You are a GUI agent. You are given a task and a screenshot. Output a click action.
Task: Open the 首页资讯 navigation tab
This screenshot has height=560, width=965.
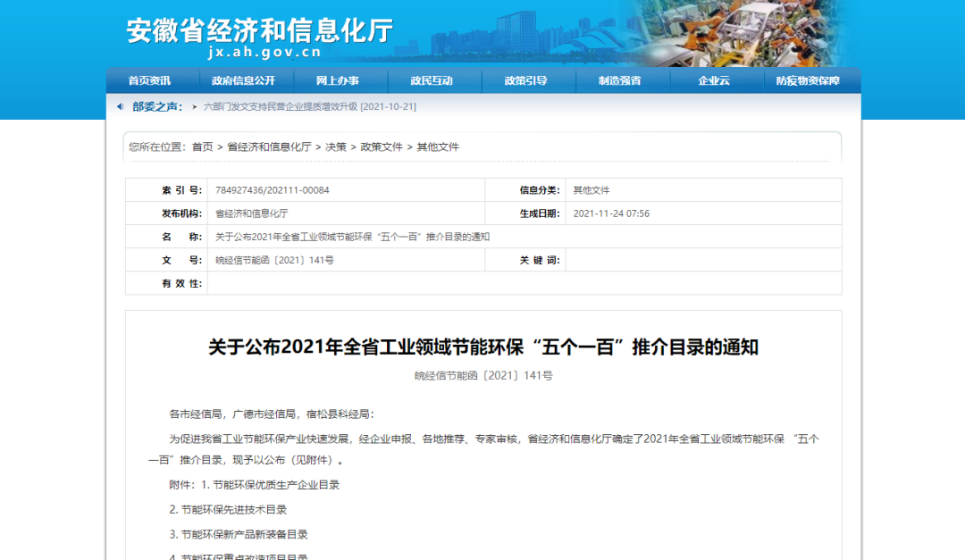[x=149, y=80]
